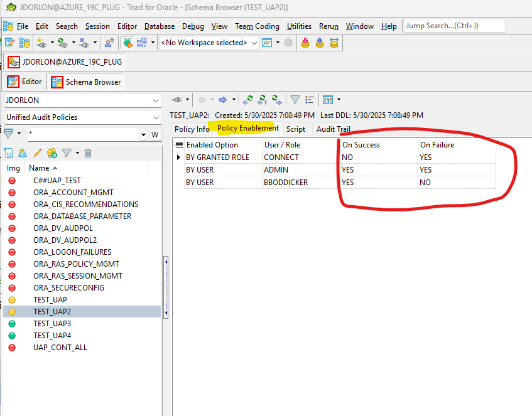Open dropdown arrow next to reconnect icon
Viewport: 532px width, 416px height.
coord(73,43)
